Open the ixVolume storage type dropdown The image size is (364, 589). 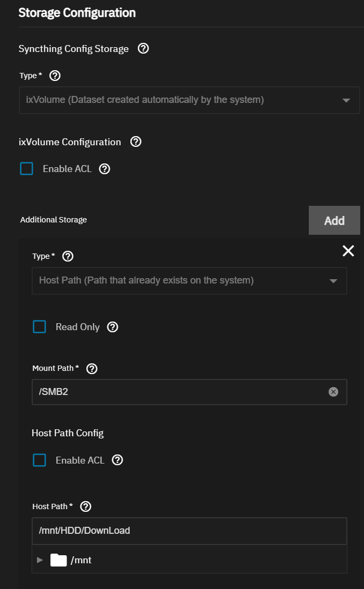(189, 100)
